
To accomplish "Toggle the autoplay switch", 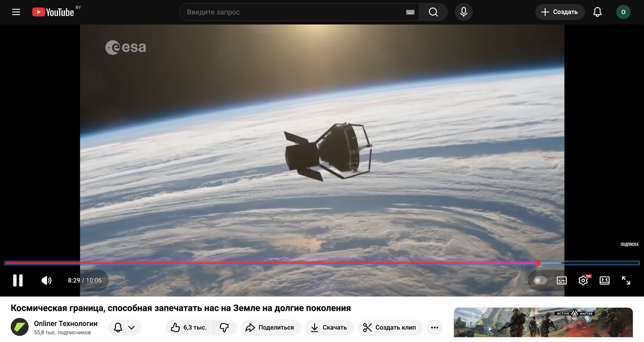I will (x=539, y=280).
